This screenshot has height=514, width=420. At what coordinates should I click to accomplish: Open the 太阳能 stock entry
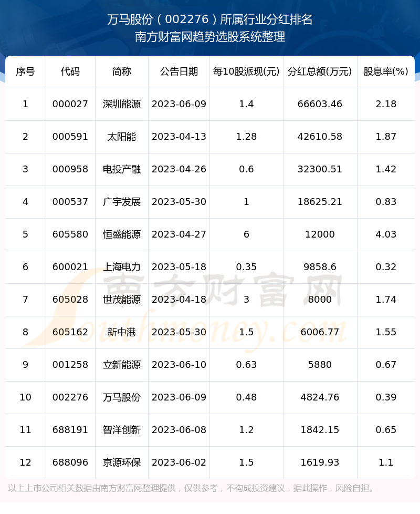click(x=122, y=137)
